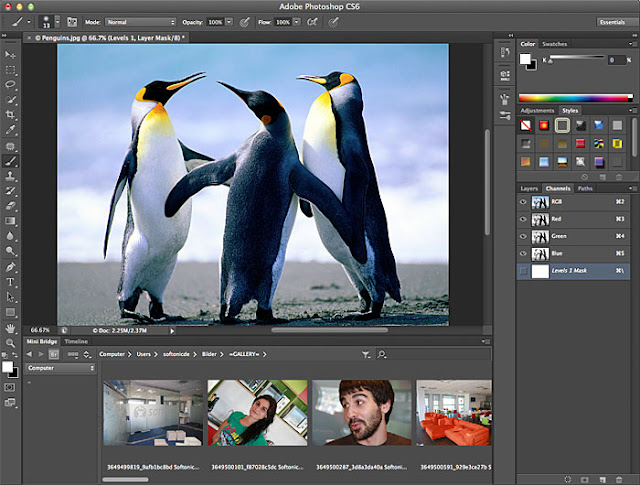Open the Timeline panel tab
The image size is (640, 485).
76,342
